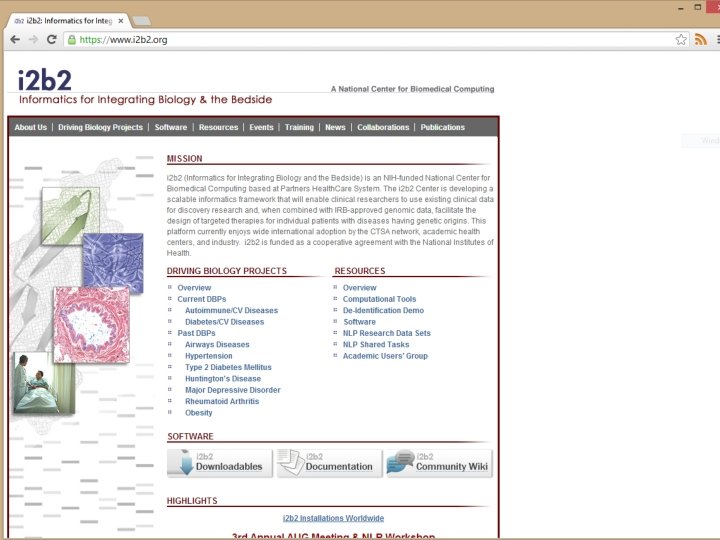Click the HIGHLIGHTS section heading
The width and height of the screenshot is (720, 540).
pos(192,501)
